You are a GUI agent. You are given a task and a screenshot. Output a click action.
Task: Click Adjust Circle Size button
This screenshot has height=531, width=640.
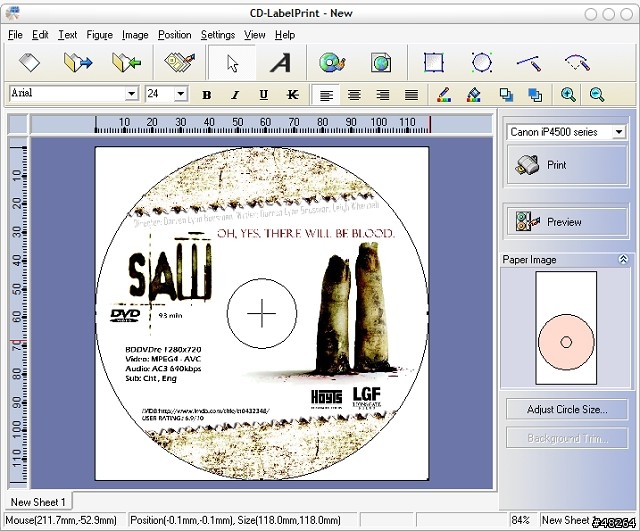[567, 409]
